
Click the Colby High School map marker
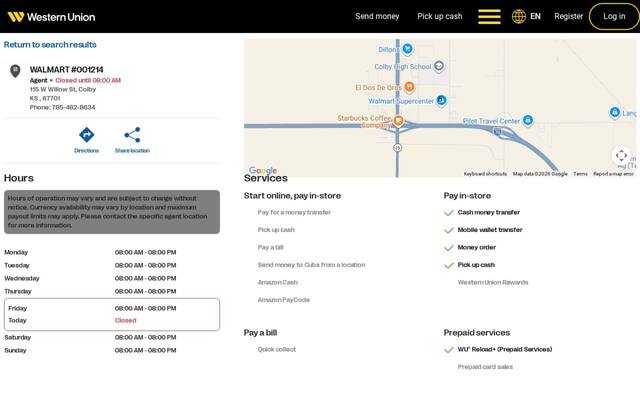(439, 66)
